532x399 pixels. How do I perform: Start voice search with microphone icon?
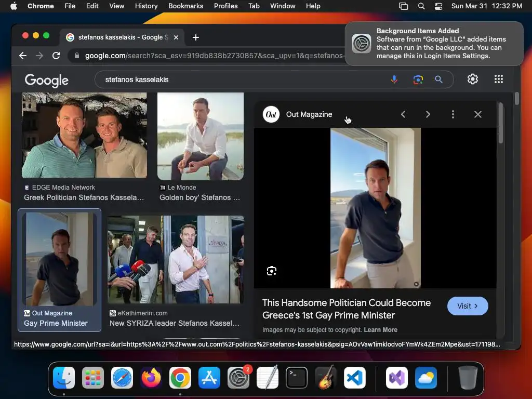click(x=394, y=79)
